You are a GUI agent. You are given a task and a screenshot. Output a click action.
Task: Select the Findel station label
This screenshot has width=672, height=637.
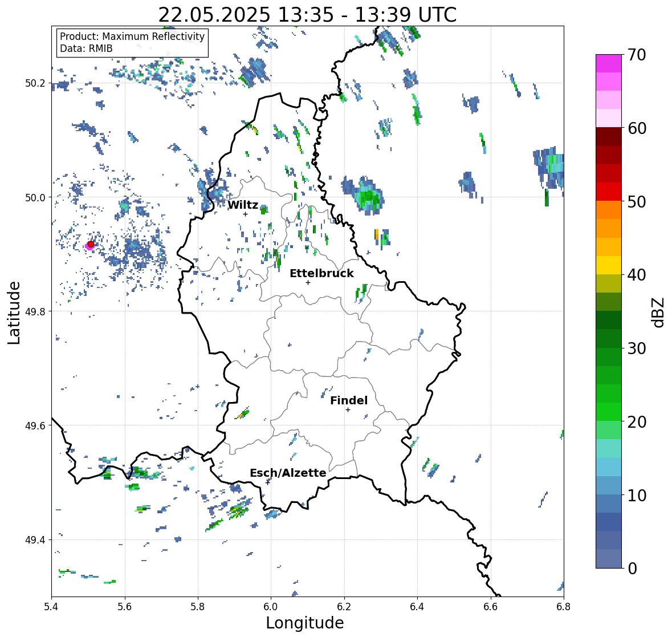click(x=349, y=400)
